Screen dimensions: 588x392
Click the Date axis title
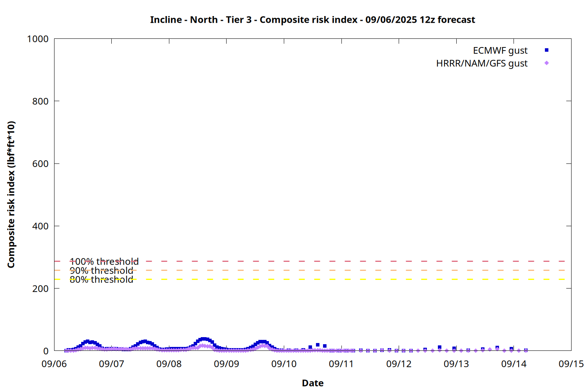coord(313,383)
